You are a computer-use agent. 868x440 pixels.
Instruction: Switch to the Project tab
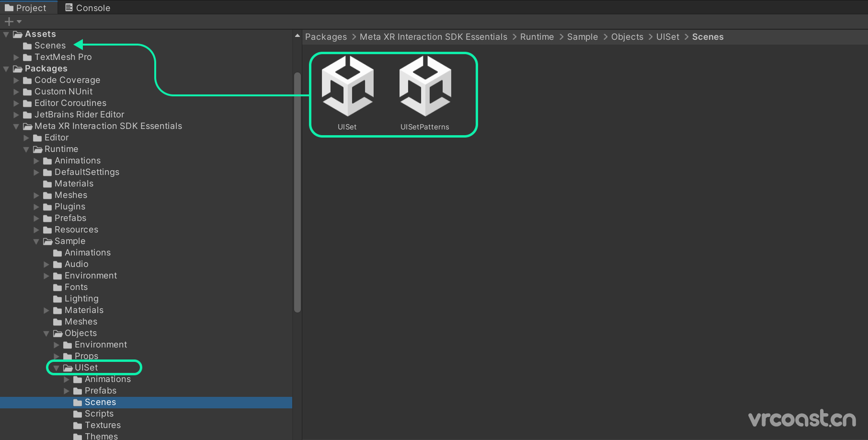[x=26, y=8]
